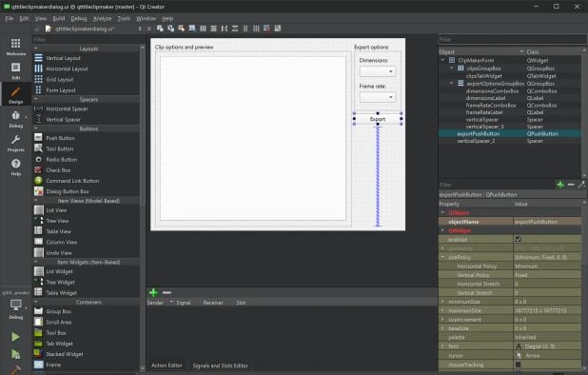Screen dimensions: 588x375
Task: Pick the Radio Button widget
Action: pos(62,159)
